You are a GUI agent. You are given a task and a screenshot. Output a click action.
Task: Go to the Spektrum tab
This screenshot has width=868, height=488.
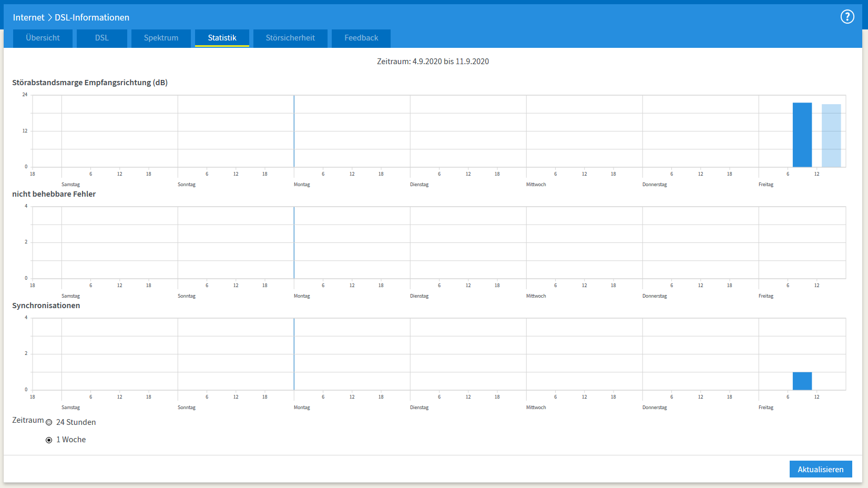coord(161,38)
